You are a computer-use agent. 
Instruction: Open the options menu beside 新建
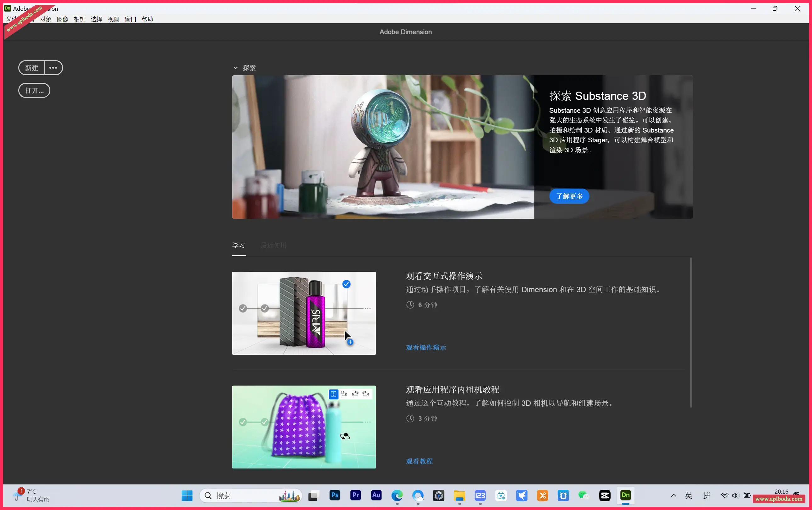pos(53,68)
